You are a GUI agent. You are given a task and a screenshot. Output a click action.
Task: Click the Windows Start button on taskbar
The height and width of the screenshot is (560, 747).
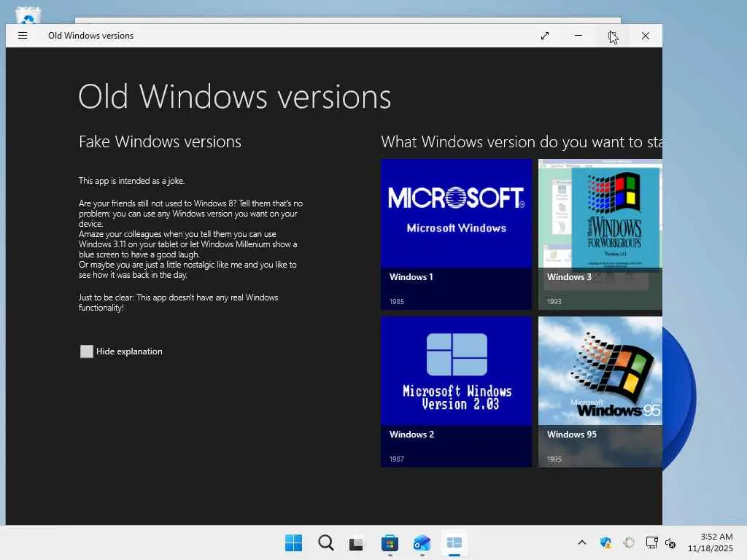point(293,542)
